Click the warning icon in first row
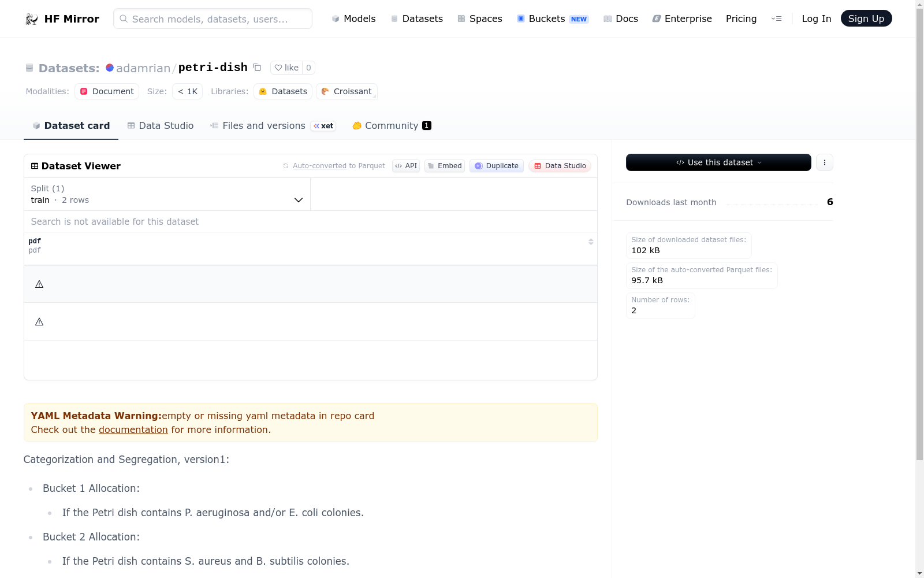This screenshot has height=578, width=924. tap(39, 284)
